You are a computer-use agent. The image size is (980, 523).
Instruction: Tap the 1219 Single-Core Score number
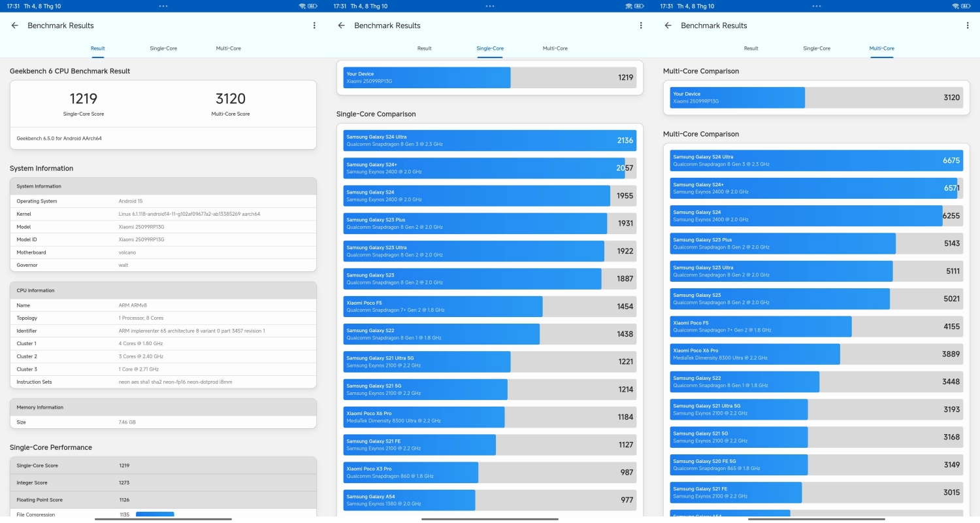pos(83,99)
